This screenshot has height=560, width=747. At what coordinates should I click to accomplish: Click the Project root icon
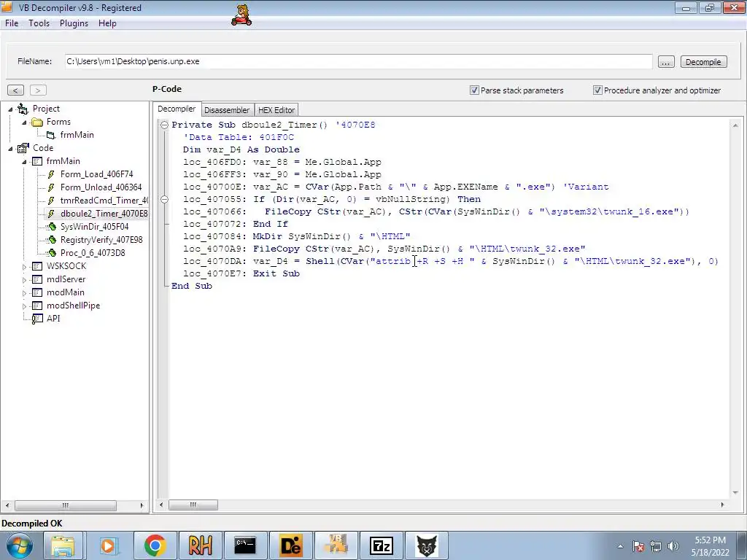pyautogui.click(x=23, y=109)
